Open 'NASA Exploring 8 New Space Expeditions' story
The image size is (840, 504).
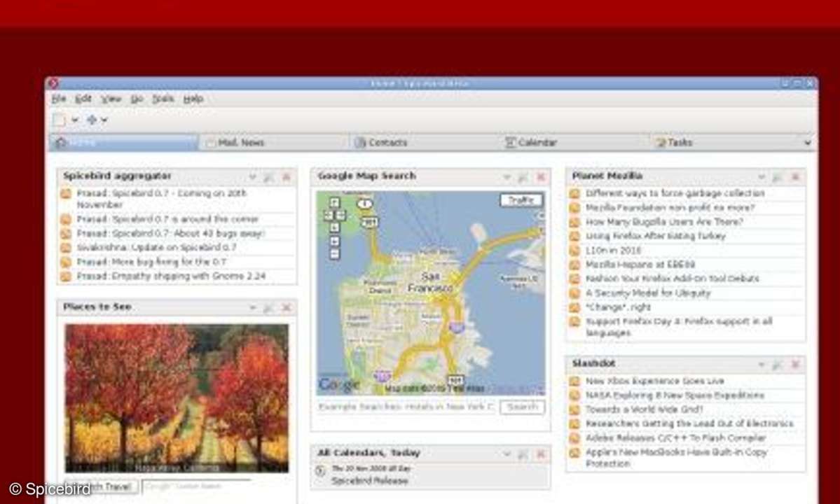click(675, 395)
